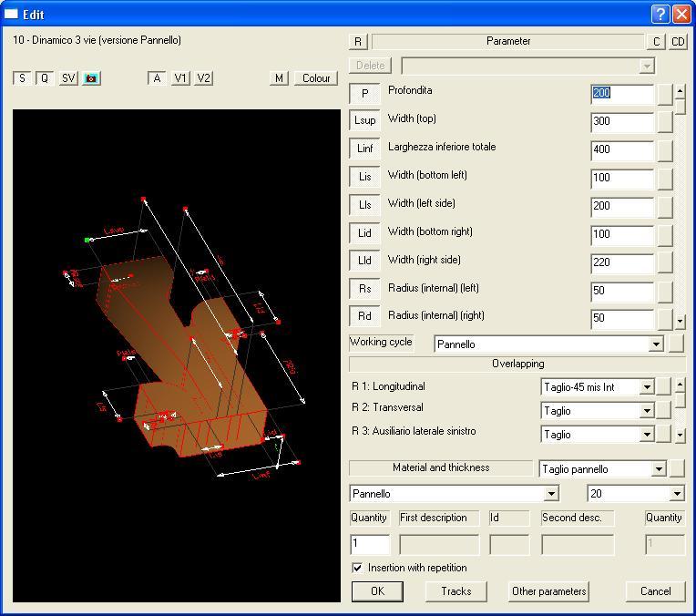Click the A view button

click(x=157, y=78)
